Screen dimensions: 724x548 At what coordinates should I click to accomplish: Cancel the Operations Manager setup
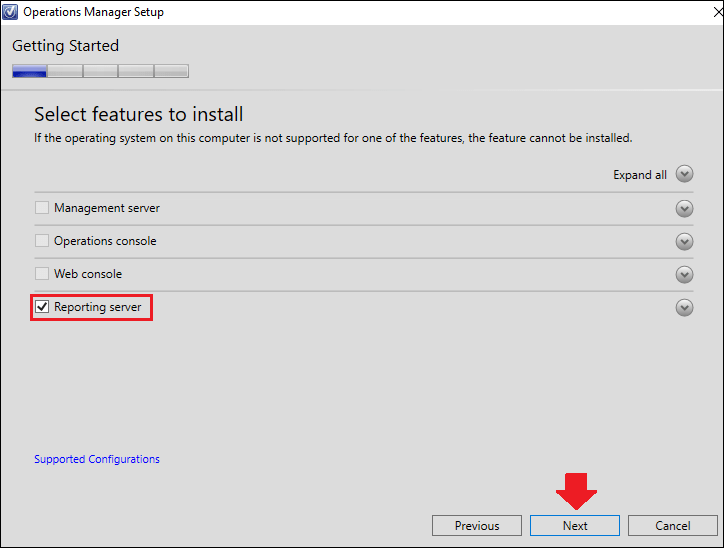pyautogui.click(x=673, y=525)
